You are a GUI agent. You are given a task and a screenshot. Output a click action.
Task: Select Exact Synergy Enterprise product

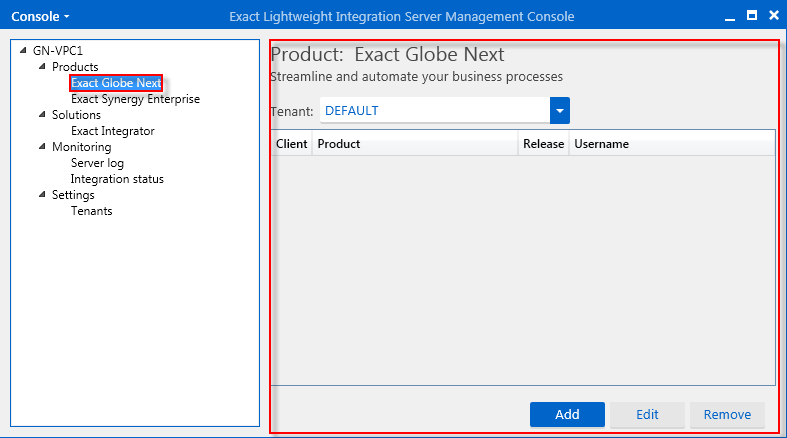pos(135,99)
